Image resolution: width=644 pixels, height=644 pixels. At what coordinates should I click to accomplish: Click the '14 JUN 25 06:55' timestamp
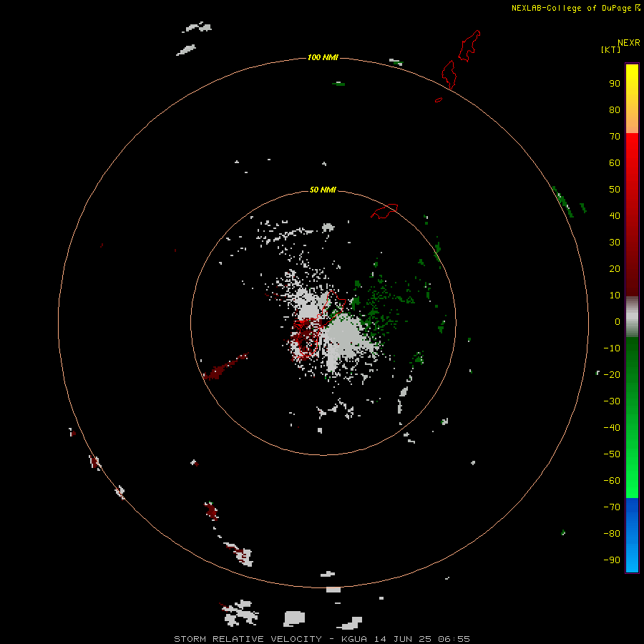(x=421, y=639)
